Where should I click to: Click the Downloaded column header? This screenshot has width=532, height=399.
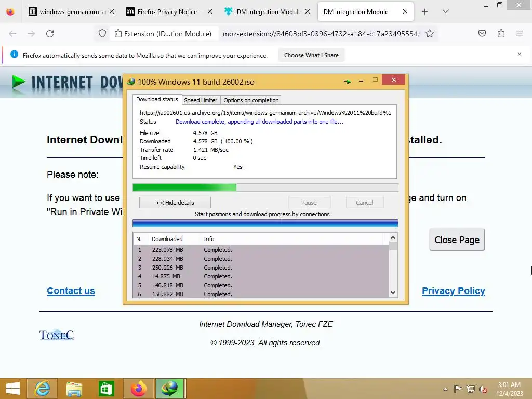tap(174, 239)
